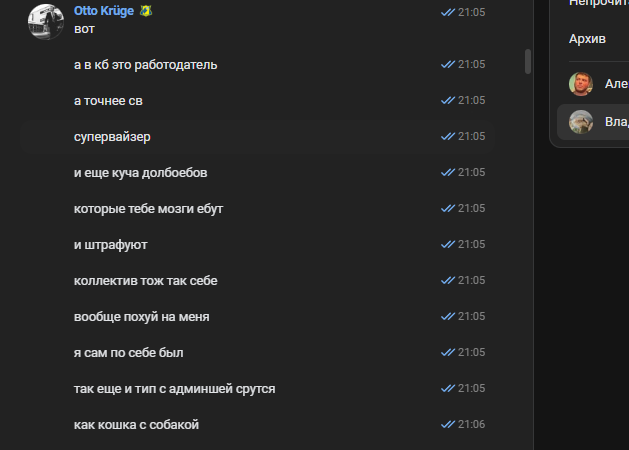This screenshot has height=450, width=629.
Task: Click the double-check icon beside "а точнее св"
Action: 448,101
